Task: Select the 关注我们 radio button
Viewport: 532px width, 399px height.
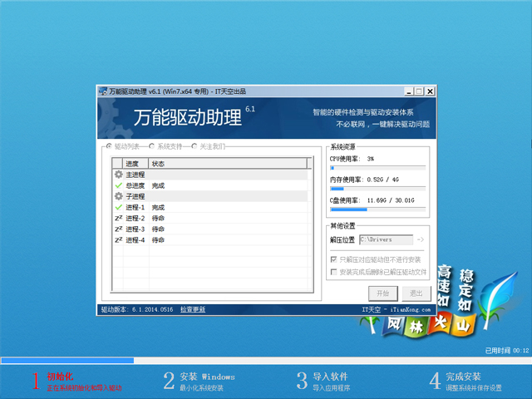Action: [x=195, y=146]
